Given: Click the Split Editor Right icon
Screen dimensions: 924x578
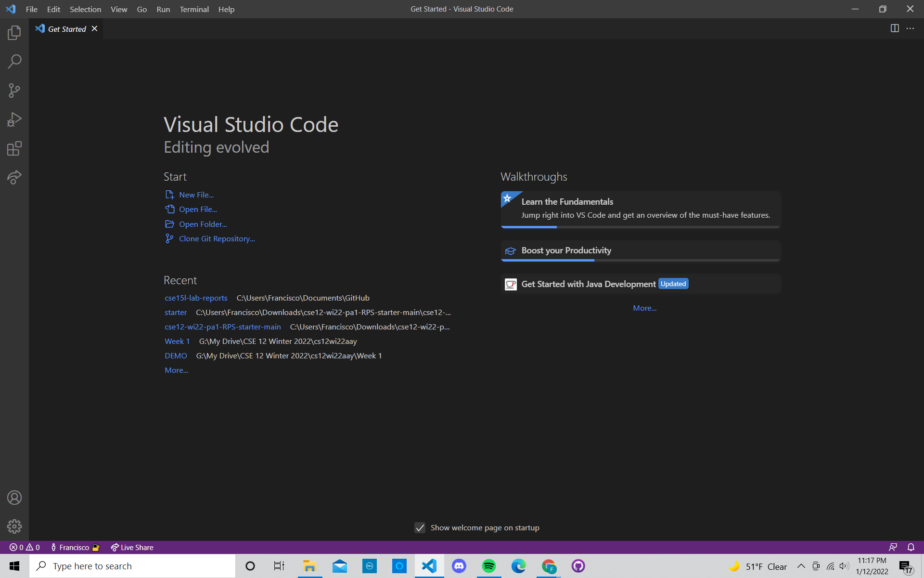Looking at the screenshot, I should (x=895, y=28).
